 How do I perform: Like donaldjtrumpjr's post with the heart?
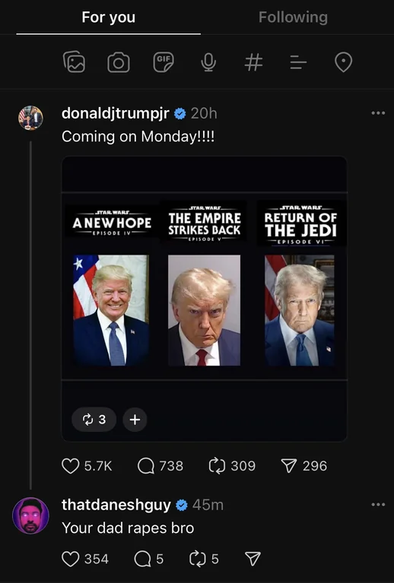(x=70, y=466)
